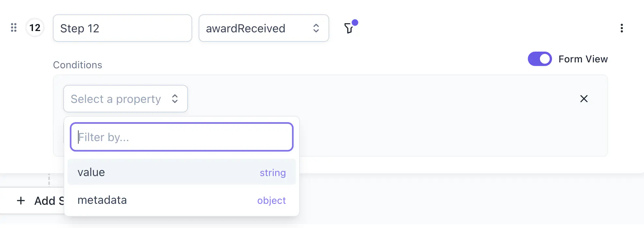Remove the condition with the X button

584,99
